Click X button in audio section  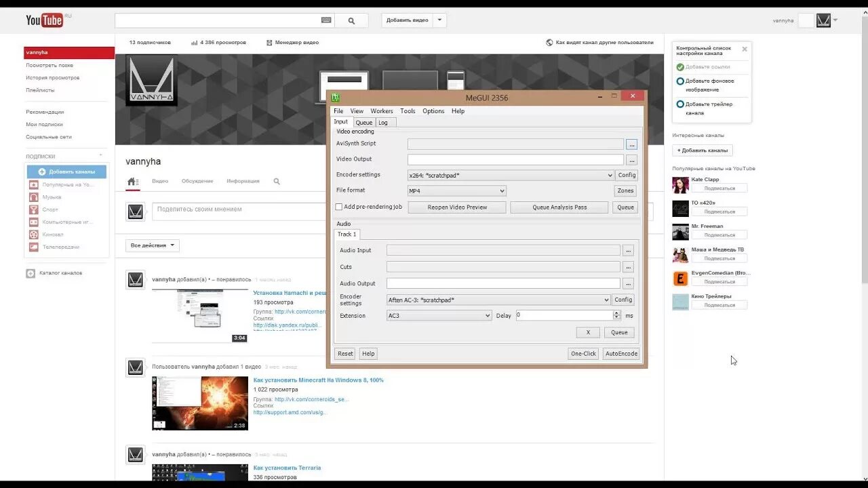point(588,333)
